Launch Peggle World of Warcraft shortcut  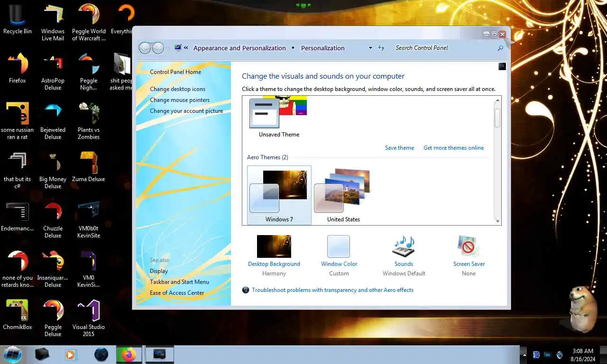[89, 22]
